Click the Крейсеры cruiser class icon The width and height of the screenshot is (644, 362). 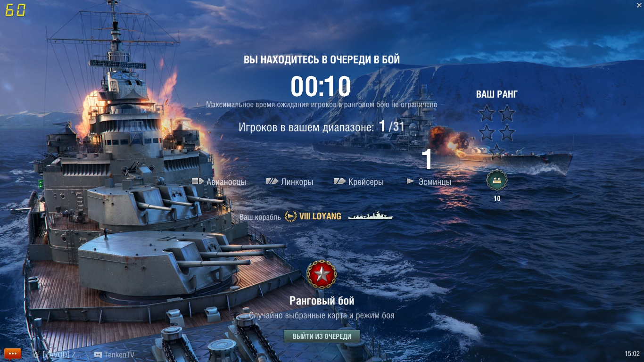coord(340,181)
